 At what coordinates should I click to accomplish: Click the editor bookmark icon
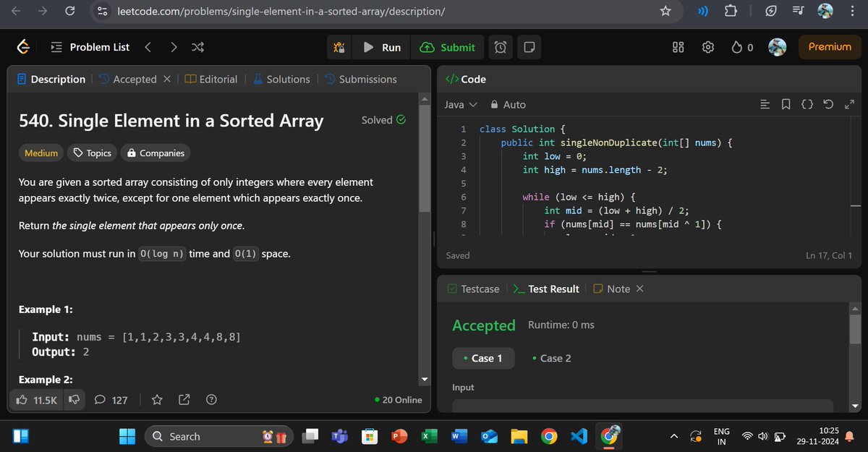click(x=786, y=105)
